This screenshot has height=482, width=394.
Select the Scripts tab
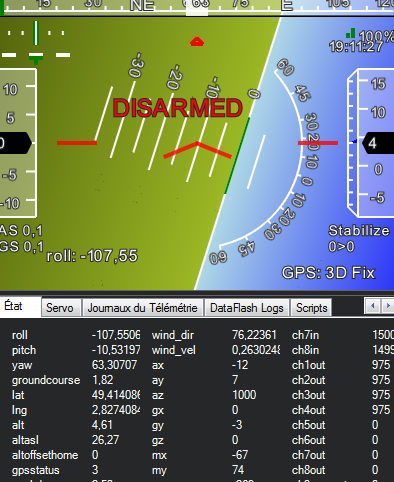coord(312,307)
